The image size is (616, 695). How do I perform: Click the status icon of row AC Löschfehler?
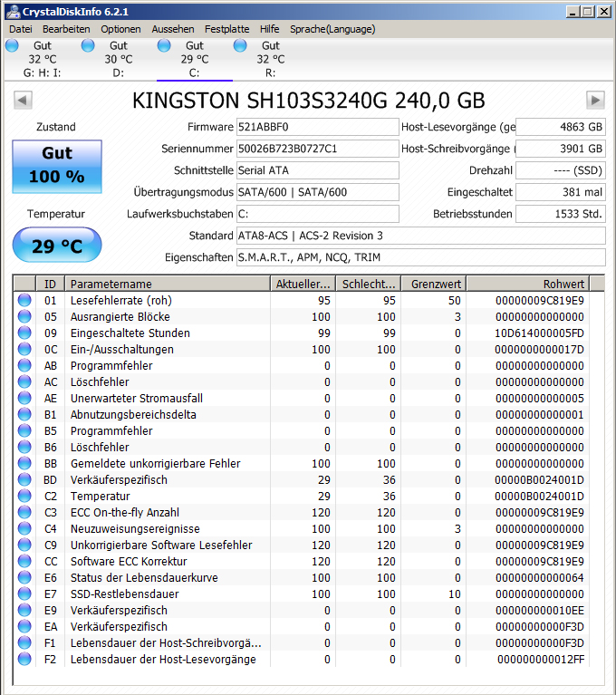[24, 381]
